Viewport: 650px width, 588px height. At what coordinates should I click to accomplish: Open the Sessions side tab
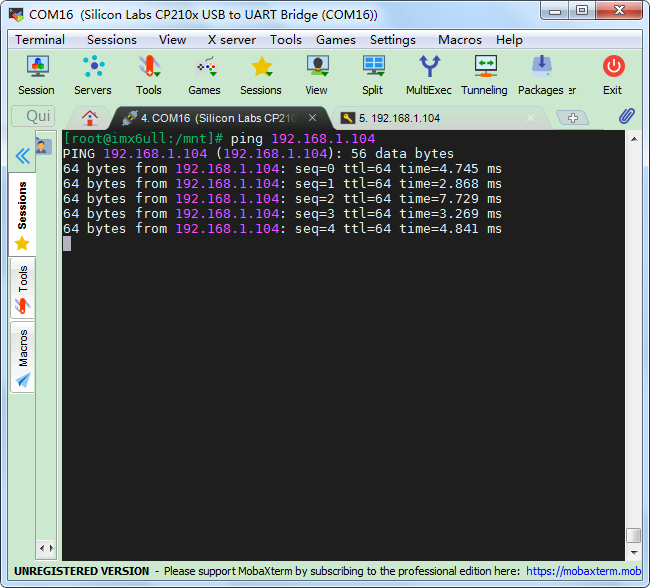tap(22, 215)
